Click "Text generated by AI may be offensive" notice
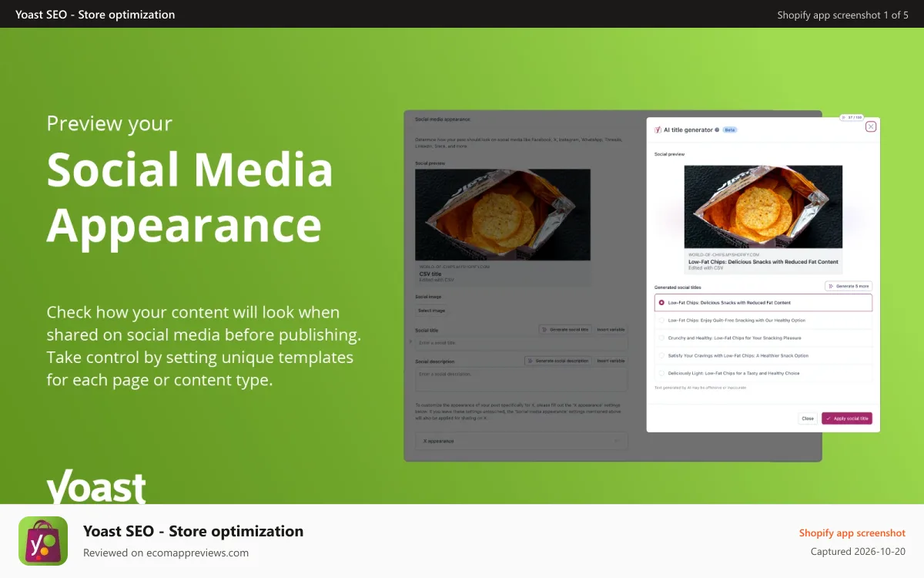Image resolution: width=924 pixels, height=578 pixels. 700,388
